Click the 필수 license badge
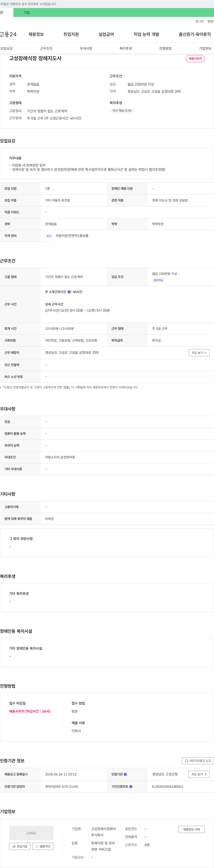Screen dimensions: 214x868 coord(49,236)
